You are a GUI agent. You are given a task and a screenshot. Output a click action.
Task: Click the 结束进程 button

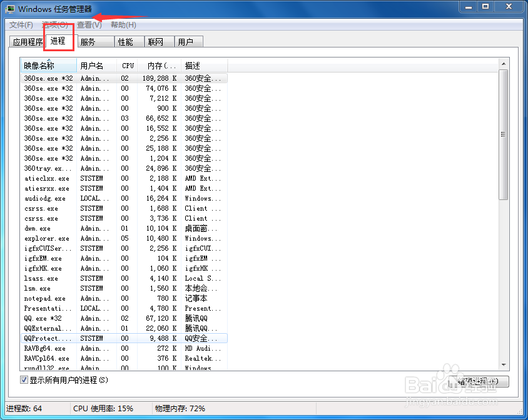tap(479, 381)
